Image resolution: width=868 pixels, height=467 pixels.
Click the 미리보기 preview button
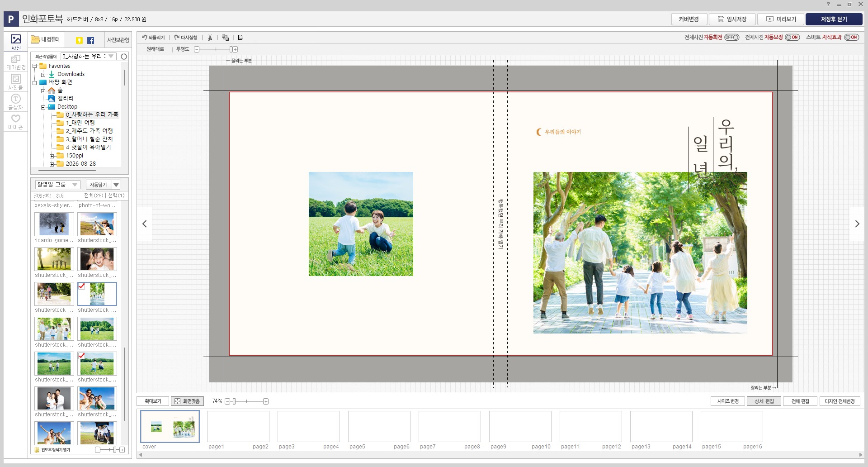pyautogui.click(x=781, y=19)
